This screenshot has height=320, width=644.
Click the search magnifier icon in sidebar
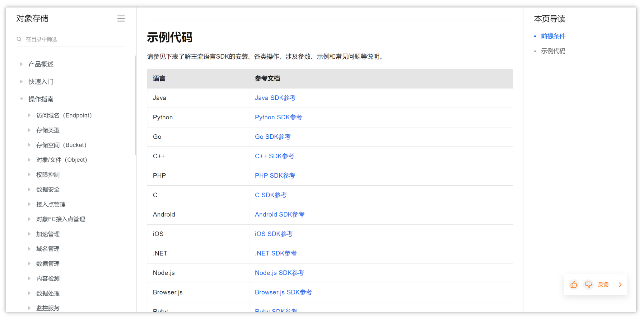pyautogui.click(x=19, y=39)
